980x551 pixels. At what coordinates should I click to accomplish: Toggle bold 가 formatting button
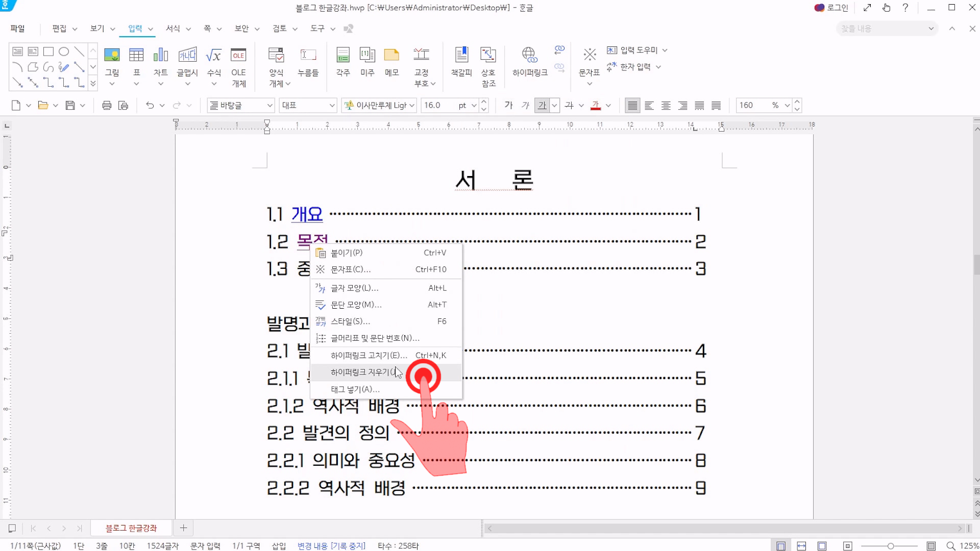[508, 105]
